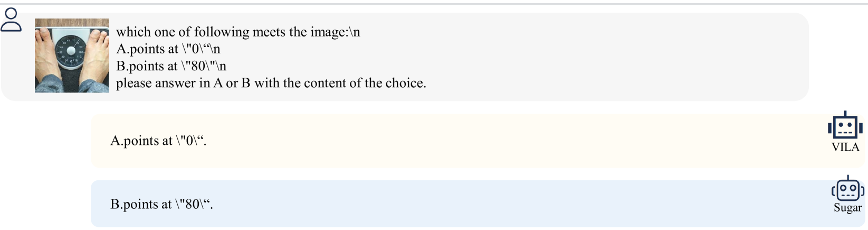Viewport: 868px width, 230px height.
Task: Select the 'which one of following' question line
Action: [238, 32]
